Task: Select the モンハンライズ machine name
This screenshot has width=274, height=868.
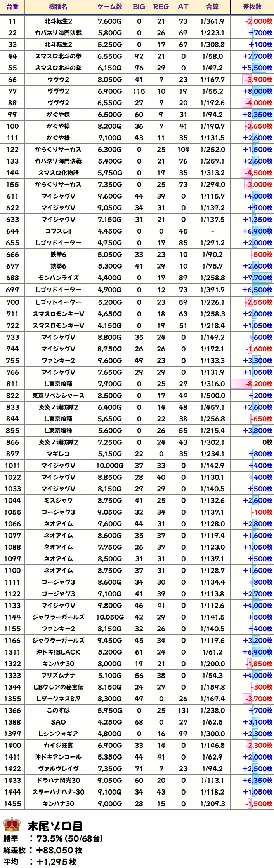Action: pyautogui.click(x=58, y=278)
